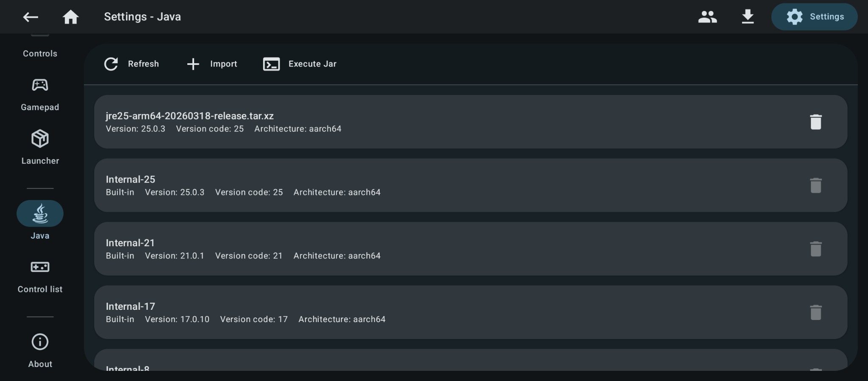The image size is (868, 381).
Task: Open the Control list tab
Action: click(x=40, y=277)
